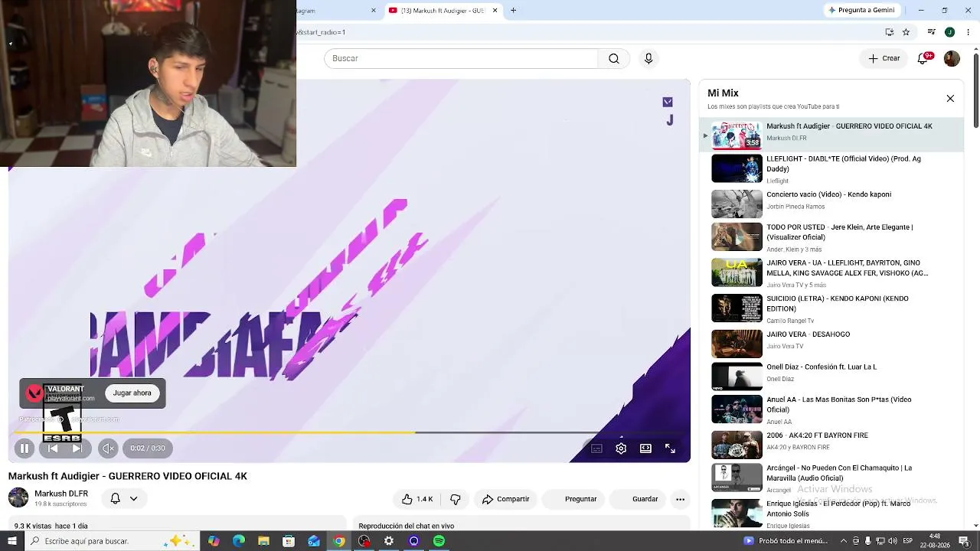The image size is (980, 551).
Task: Play Concierto vacío by Kendo kaponi
Action: click(831, 204)
